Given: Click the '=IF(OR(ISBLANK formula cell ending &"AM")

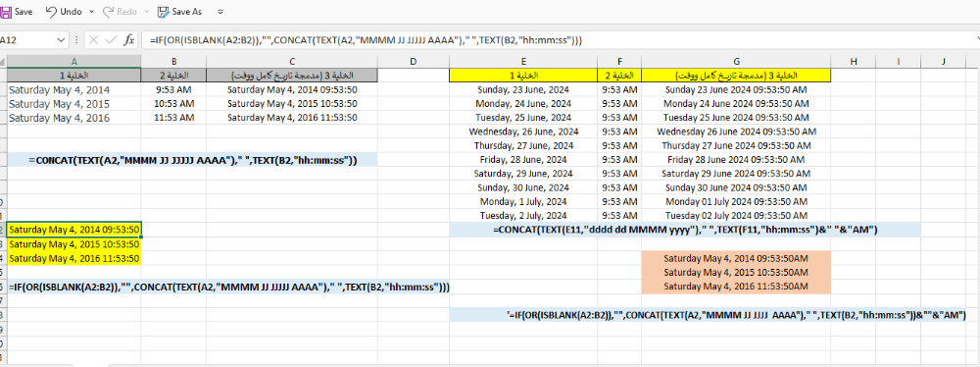Looking at the screenshot, I should click(708, 315).
